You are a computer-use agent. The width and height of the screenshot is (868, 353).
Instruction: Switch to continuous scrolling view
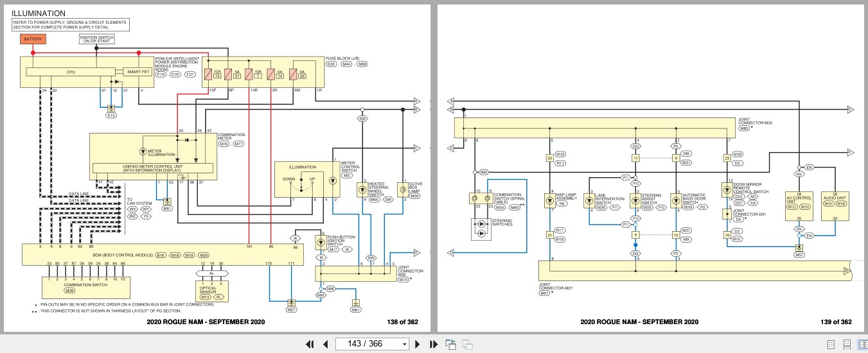pos(847,345)
